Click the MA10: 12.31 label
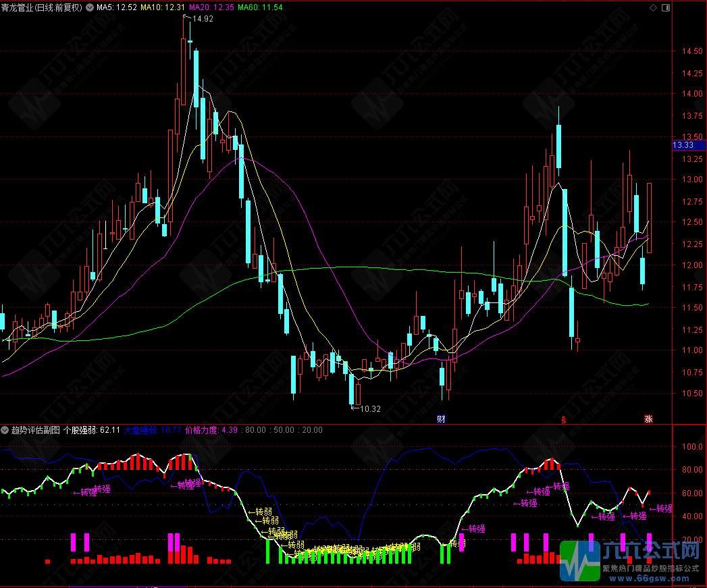The height and width of the screenshot is (588, 707). (x=163, y=7)
